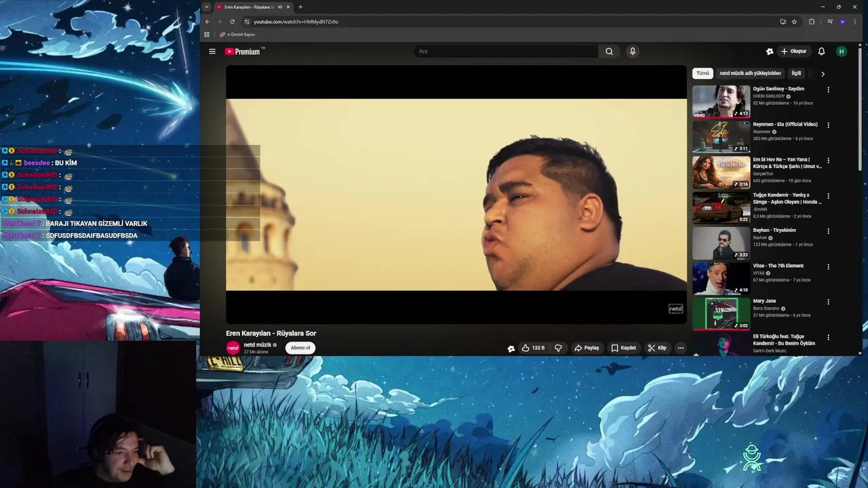Click the site info icon in address bar
This screenshot has height=488, width=868.
(x=247, y=22)
